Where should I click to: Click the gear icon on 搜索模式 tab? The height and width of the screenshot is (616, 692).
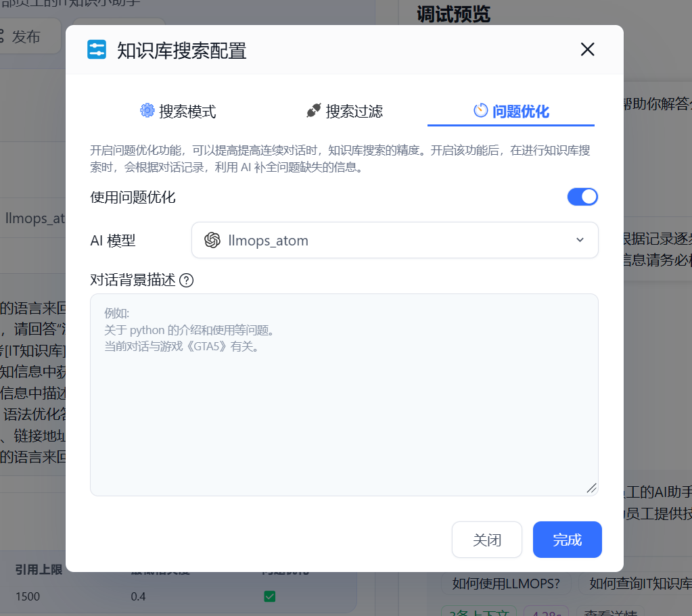148,111
